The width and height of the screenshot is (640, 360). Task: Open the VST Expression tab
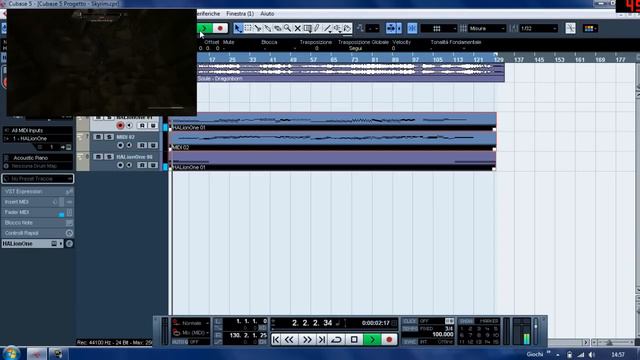pos(38,191)
